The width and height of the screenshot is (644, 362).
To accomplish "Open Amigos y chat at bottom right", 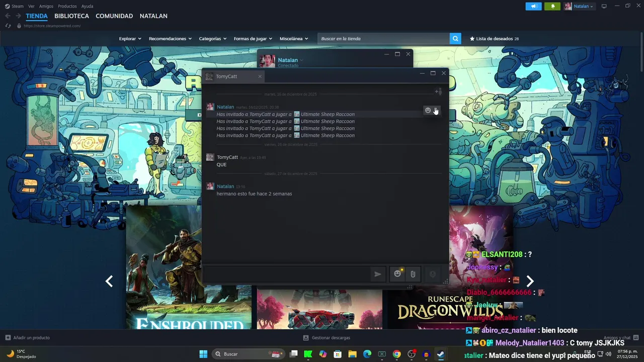I will coord(621,338).
